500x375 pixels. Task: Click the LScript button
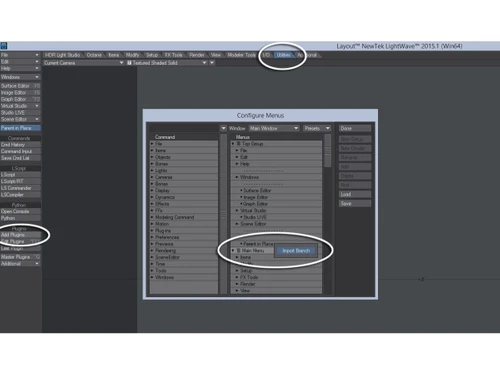click(x=20, y=175)
